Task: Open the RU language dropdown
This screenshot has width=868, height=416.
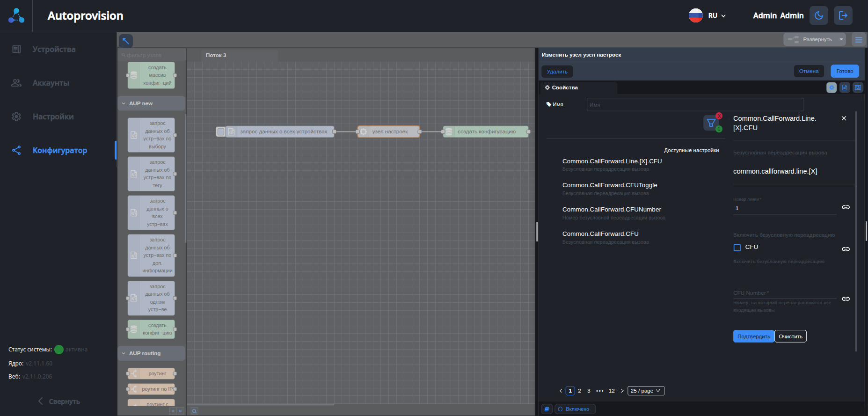Action: [708, 15]
